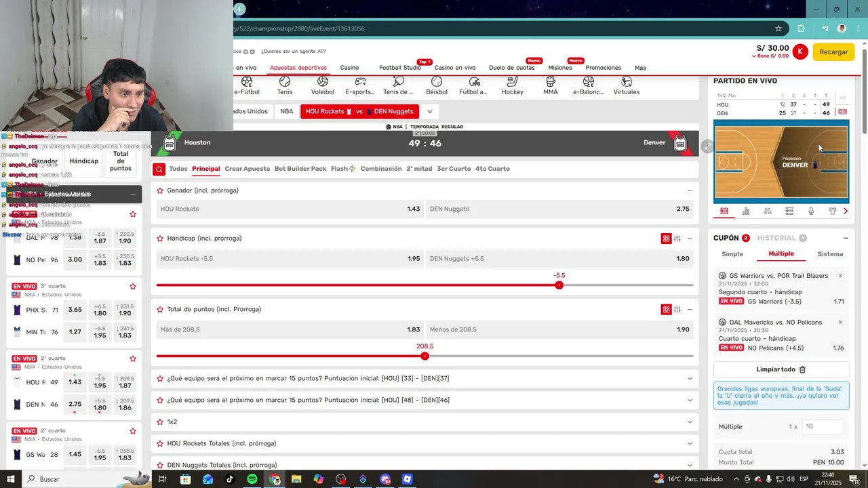Show head-to-head icon in match widget
This screenshot has width=868, height=488.
[768, 211]
